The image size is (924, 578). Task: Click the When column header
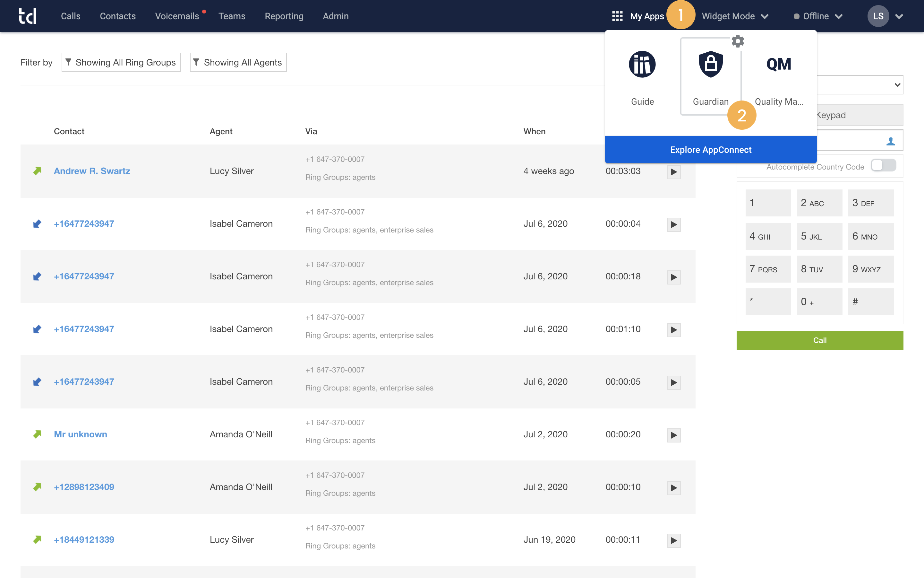[534, 131]
